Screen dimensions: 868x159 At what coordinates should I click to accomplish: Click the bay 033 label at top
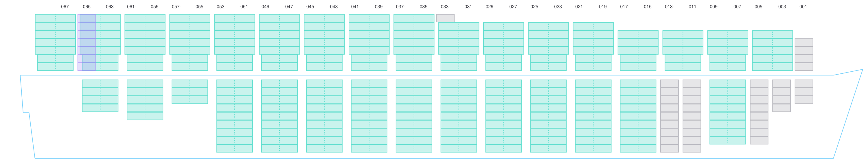[x=445, y=7]
